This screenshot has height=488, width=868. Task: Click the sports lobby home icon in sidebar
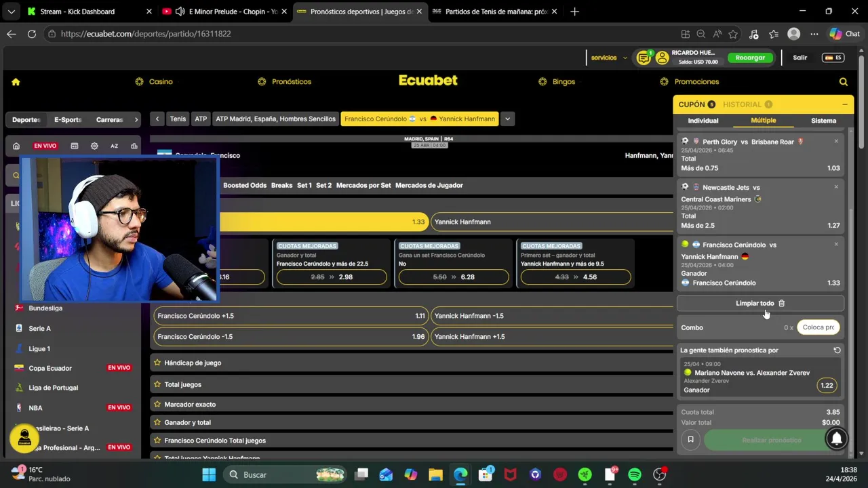pyautogui.click(x=16, y=146)
